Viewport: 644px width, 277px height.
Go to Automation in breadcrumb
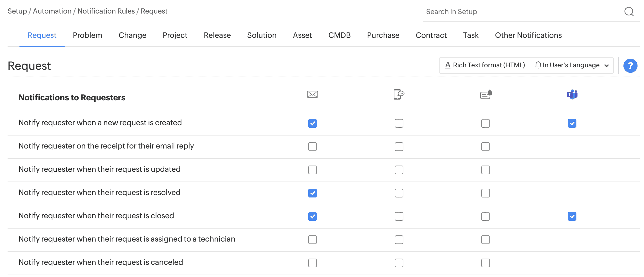pos(52,11)
